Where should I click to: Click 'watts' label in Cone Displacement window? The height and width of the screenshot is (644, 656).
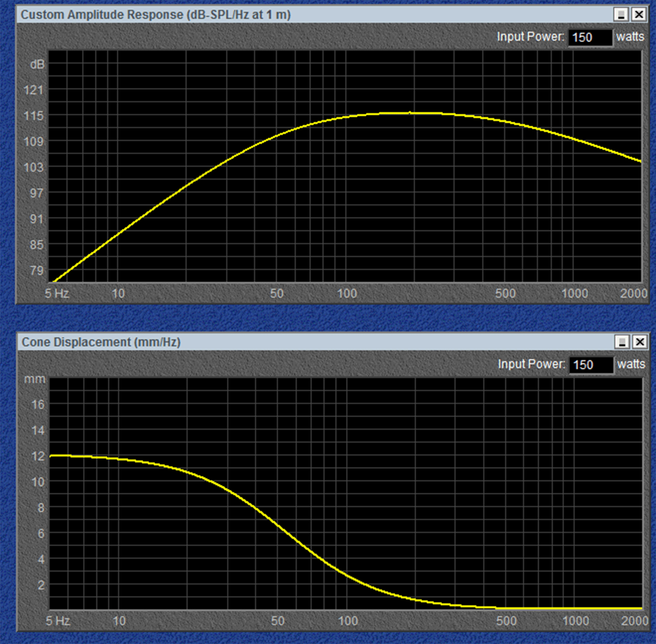631,364
